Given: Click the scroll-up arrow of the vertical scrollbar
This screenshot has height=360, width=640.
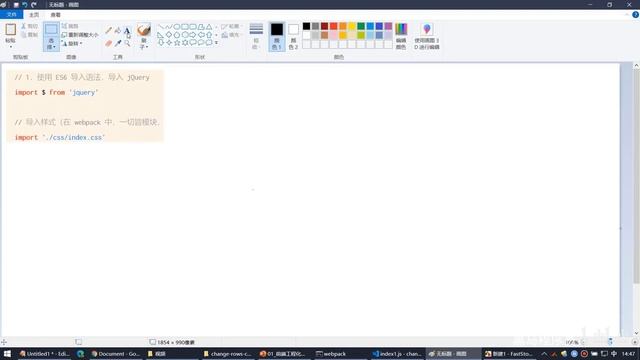Looking at the screenshot, I should (636, 66).
